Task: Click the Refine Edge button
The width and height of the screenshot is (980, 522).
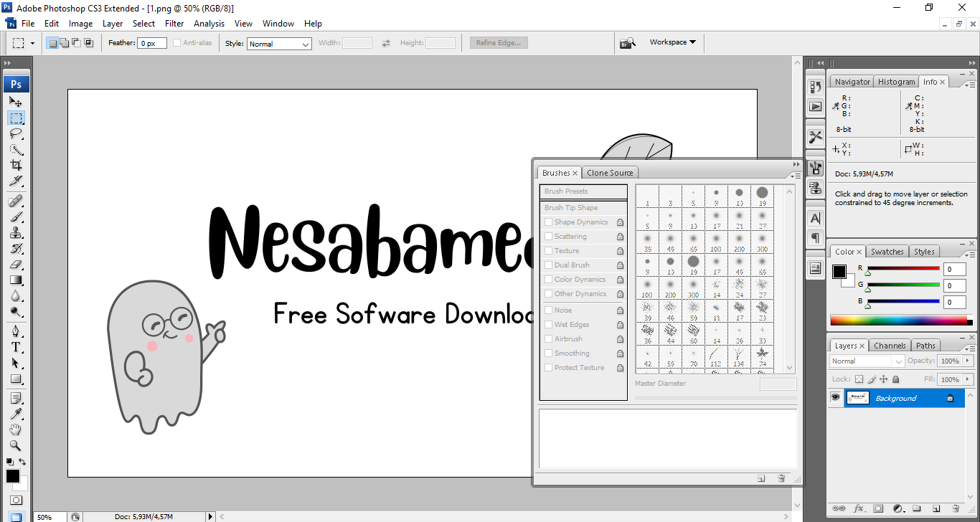Action: point(499,43)
